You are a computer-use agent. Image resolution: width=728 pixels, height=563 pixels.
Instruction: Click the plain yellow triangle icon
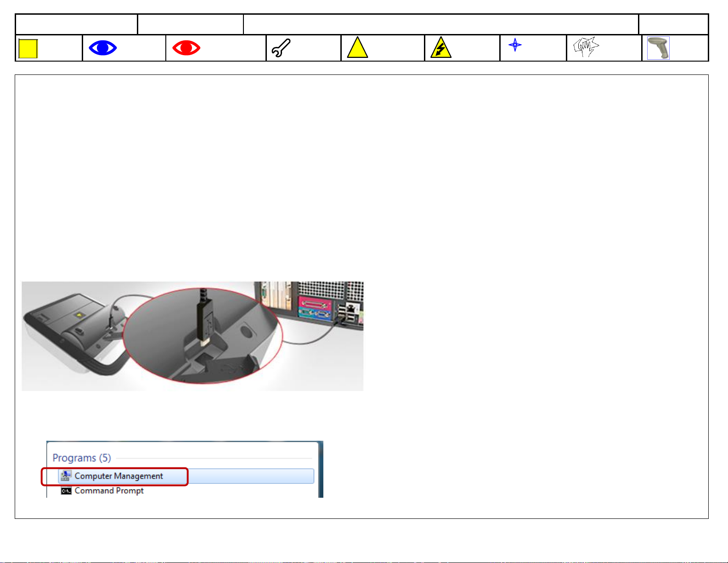[x=357, y=47]
